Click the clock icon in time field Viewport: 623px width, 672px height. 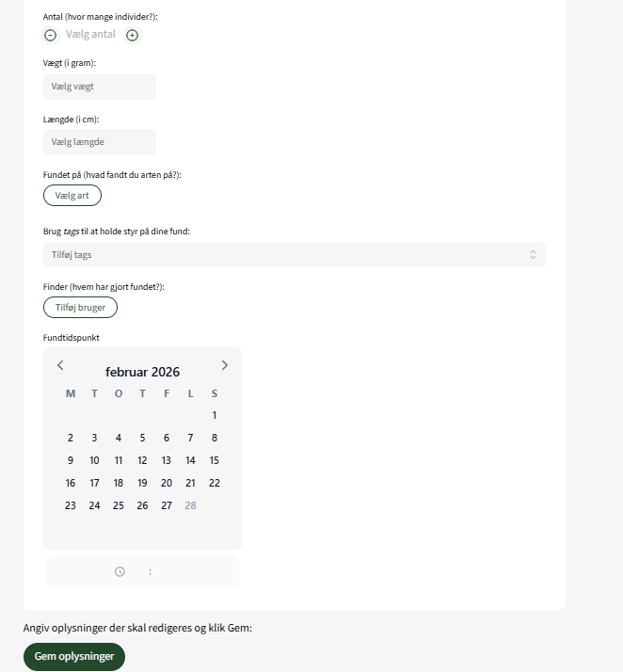[120, 571]
